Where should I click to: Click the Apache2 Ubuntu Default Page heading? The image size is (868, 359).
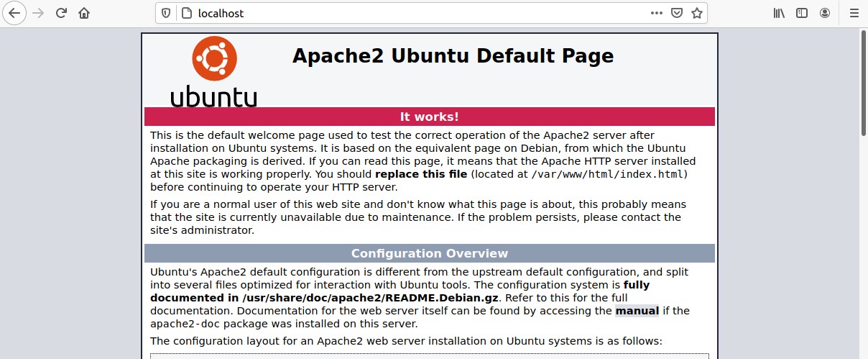pyautogui.click(x=453, y=56)
